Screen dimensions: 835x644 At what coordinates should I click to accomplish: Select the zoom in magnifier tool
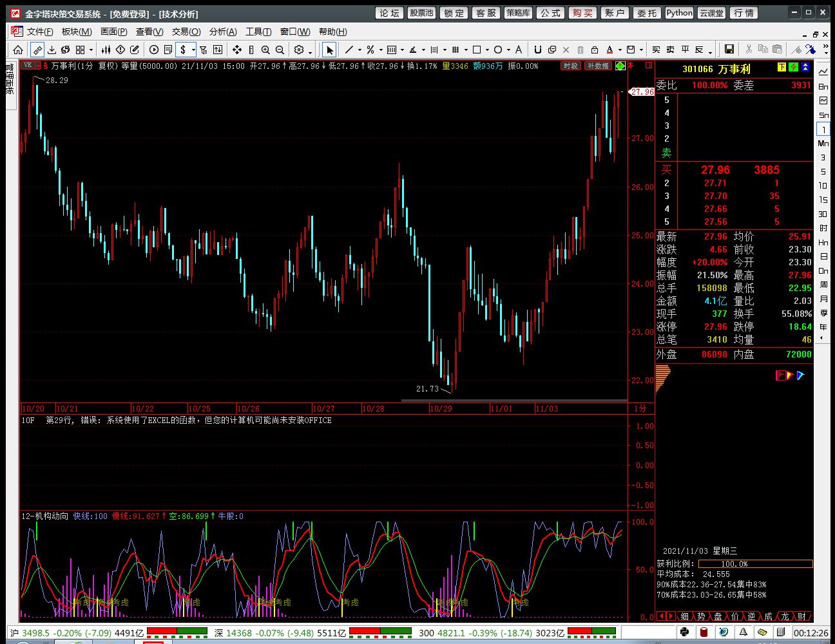pos(265,50)
